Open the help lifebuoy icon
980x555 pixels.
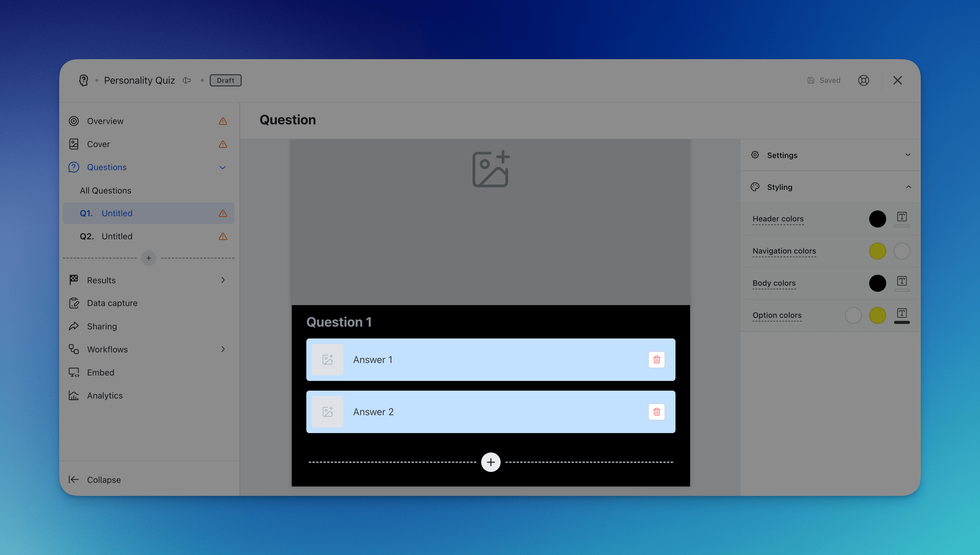[x=863, y=80]
